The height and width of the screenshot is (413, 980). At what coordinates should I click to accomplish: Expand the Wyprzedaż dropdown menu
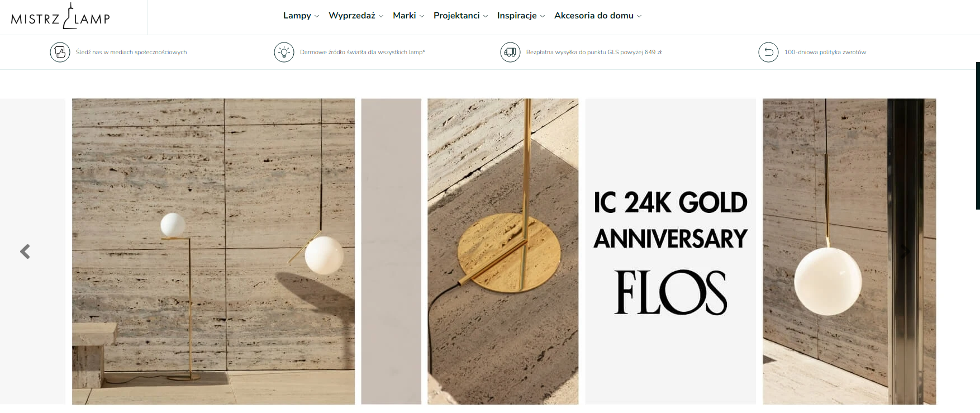[x=356, y=16]
